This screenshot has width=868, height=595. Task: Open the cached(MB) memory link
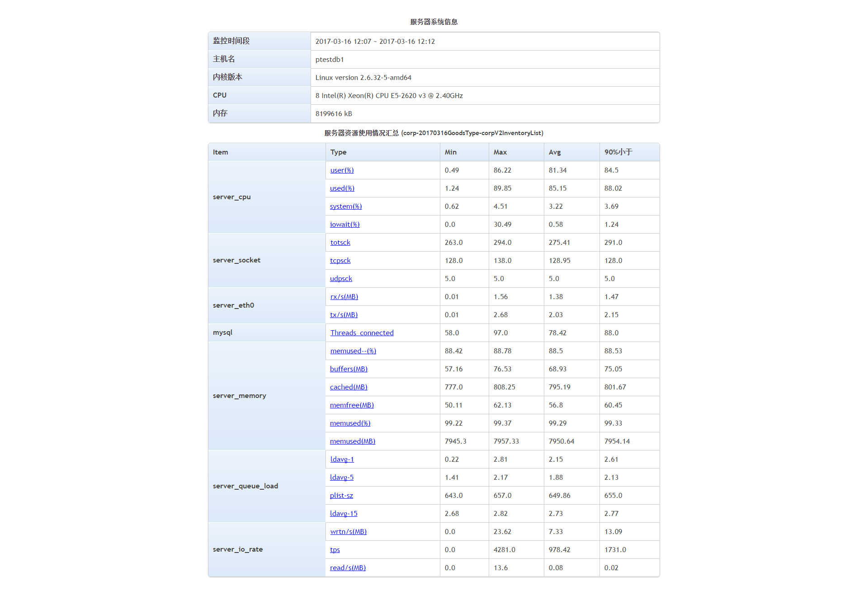[349, 387]
